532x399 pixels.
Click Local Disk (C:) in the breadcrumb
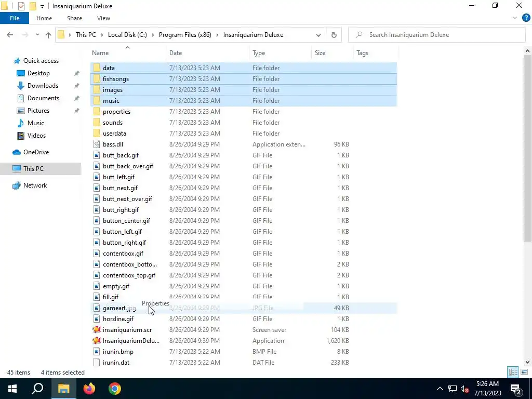(127, 35)
